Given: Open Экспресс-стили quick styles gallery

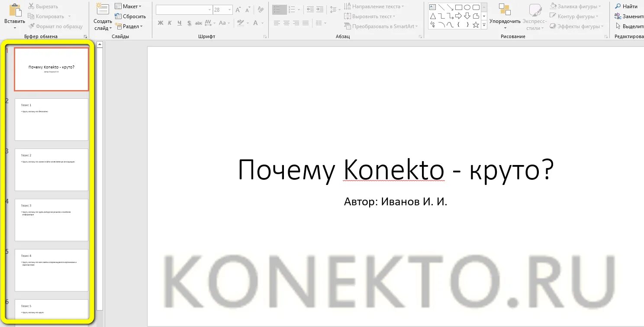Looking at the screenshot, I should click(535, 17).
